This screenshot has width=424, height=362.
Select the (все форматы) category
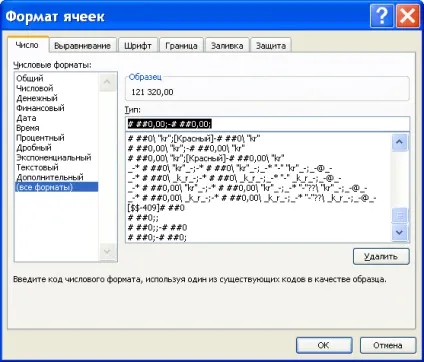(x=57, y=187)
